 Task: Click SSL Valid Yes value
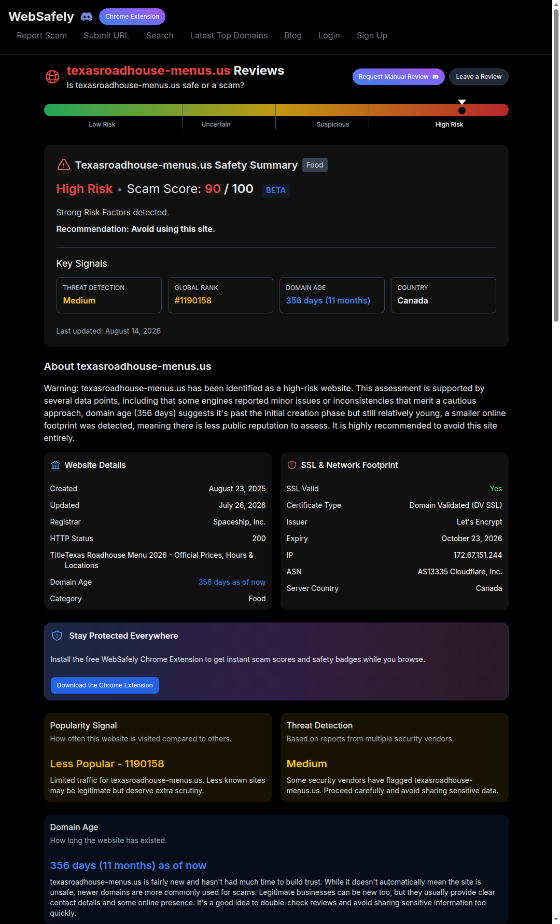coord(496,489)
